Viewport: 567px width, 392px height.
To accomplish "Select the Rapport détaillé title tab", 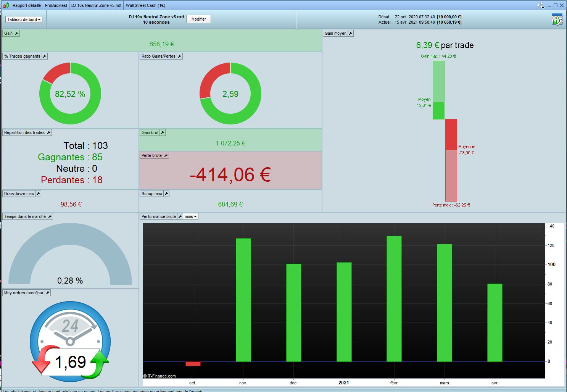I will pyautogui.click(x=27, y=5).
